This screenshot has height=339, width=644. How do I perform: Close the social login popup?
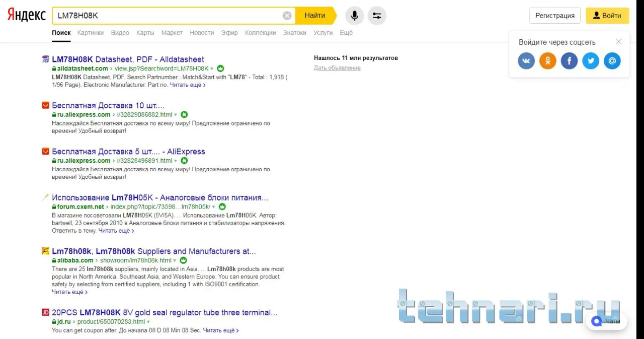point(619,42)
